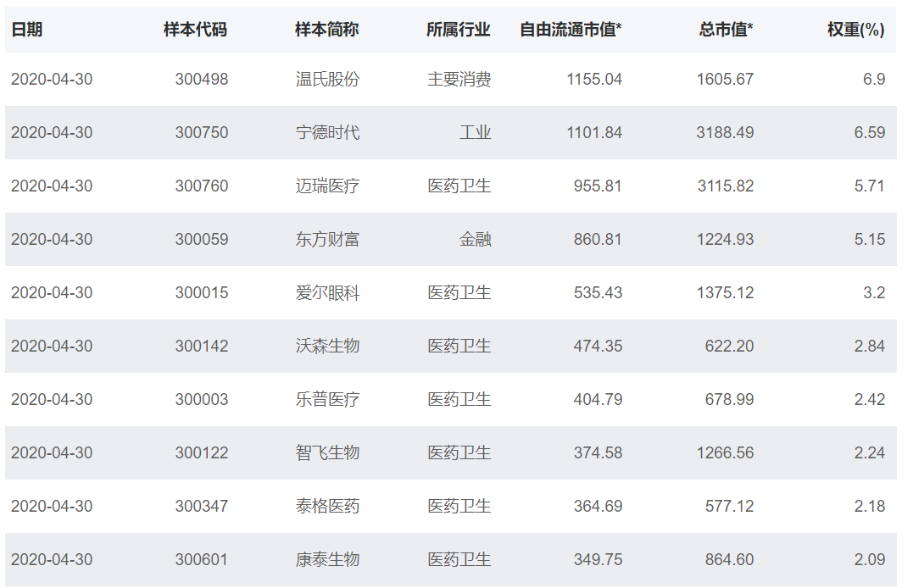Select stock code 300142
913x588 pixels.
tap(202, 347)
